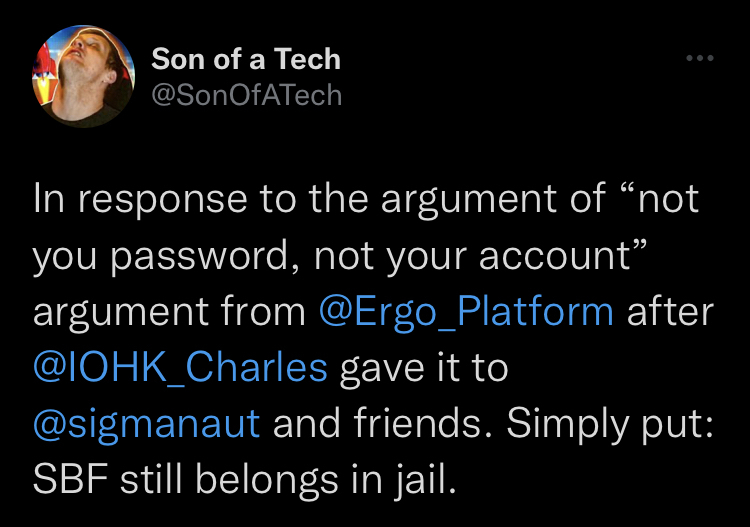The width and height of the screenshot is (750, 527).
Task: Tap the blue sigmanaut username
Action: [x=146, y=424]
